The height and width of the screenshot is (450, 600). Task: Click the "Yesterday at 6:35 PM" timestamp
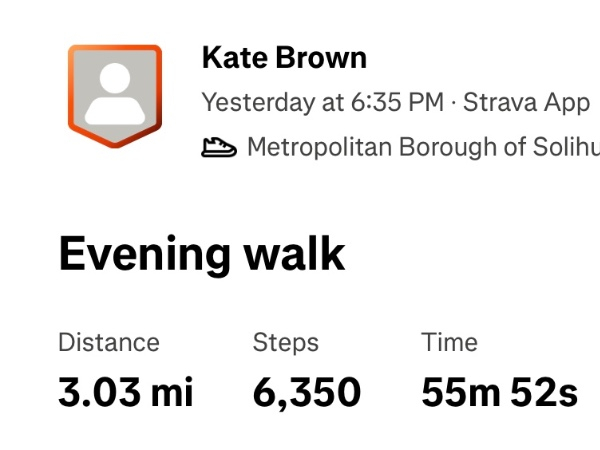tap(323, 103)
